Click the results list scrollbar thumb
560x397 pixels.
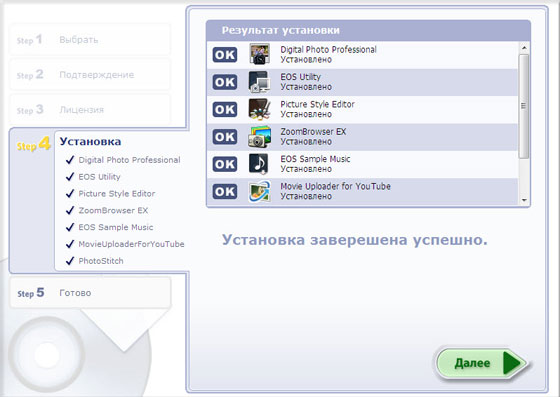524,106
